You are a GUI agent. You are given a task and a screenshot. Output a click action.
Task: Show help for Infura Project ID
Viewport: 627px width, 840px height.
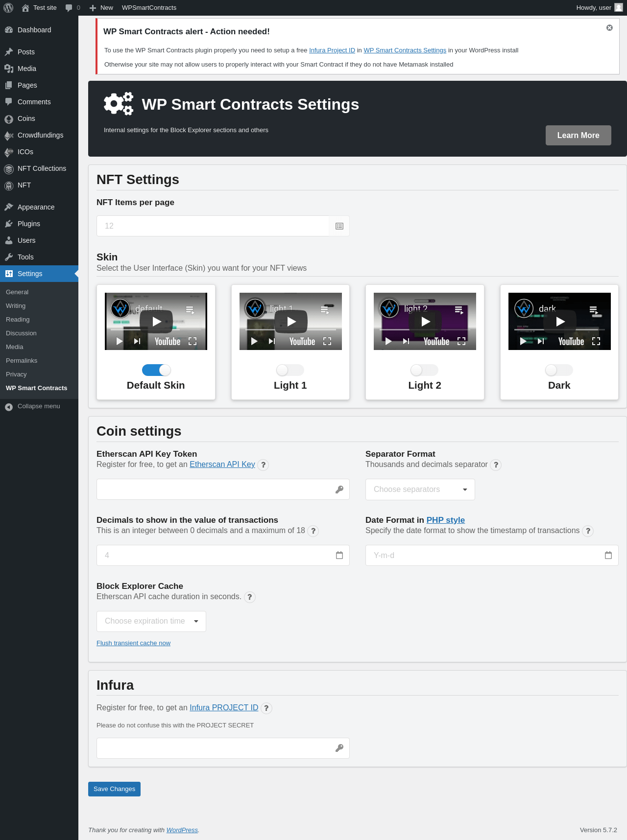pos(266,708)
